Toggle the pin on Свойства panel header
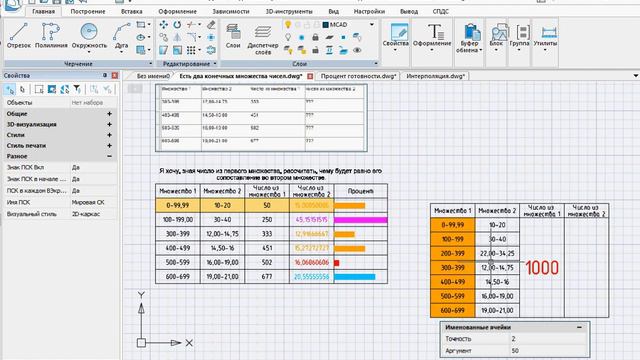This screenshot has width=640, height=360. [105, 76]
